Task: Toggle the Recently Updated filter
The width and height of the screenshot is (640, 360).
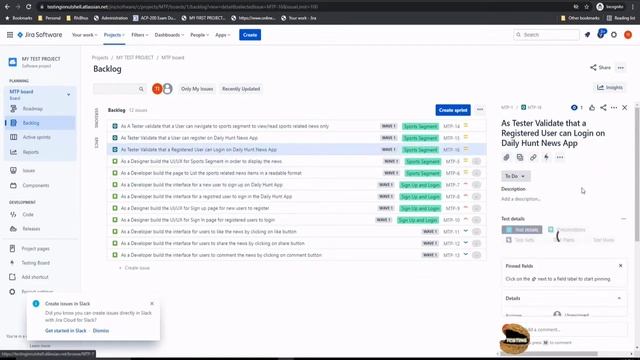Action: 241,89
